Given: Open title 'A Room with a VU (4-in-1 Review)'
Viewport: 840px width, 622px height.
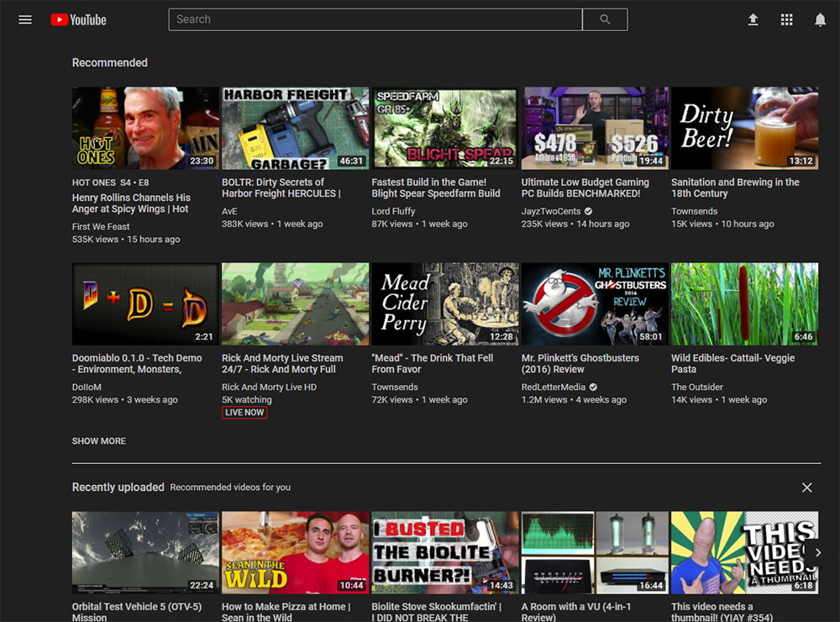Looking at the screenshot, I should [x=576, y=612].
